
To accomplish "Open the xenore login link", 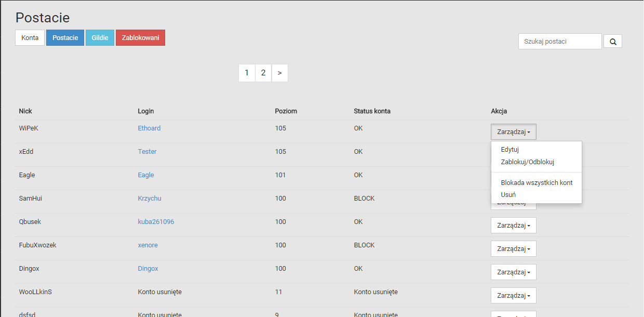I will pos(147,245).
